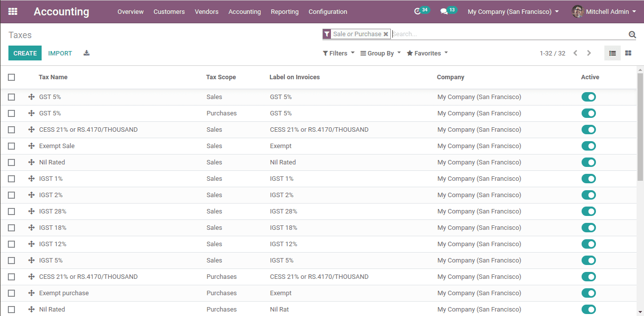Click the vertical scrollbar of tax list
This screenshot has height=316, width=644.
tap(640, 126)
